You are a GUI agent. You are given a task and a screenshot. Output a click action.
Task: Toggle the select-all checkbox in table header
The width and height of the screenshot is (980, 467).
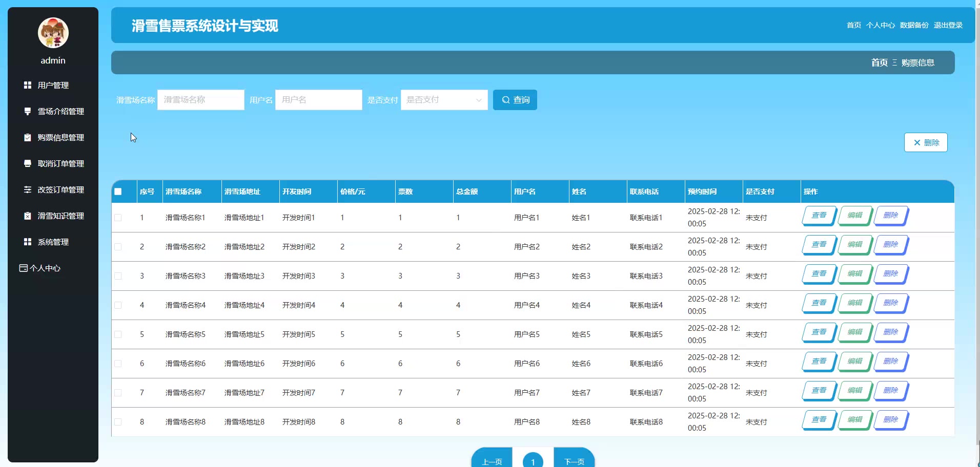coord(118,192)
